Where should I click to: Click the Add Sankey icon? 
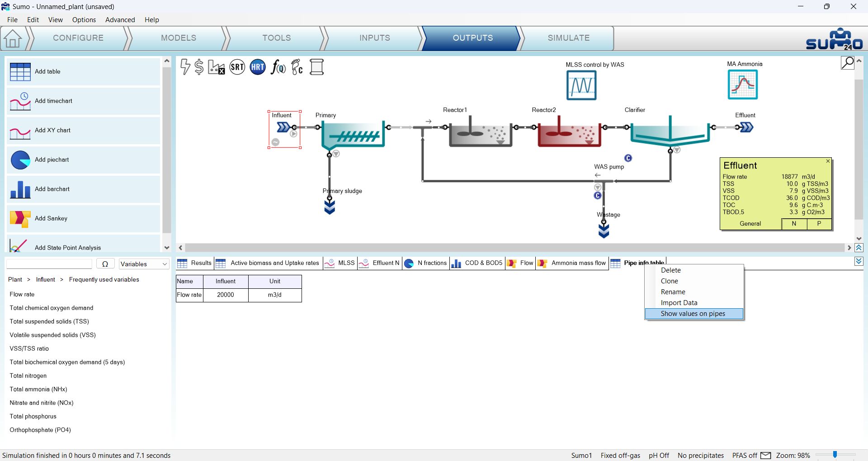[20, 218]
